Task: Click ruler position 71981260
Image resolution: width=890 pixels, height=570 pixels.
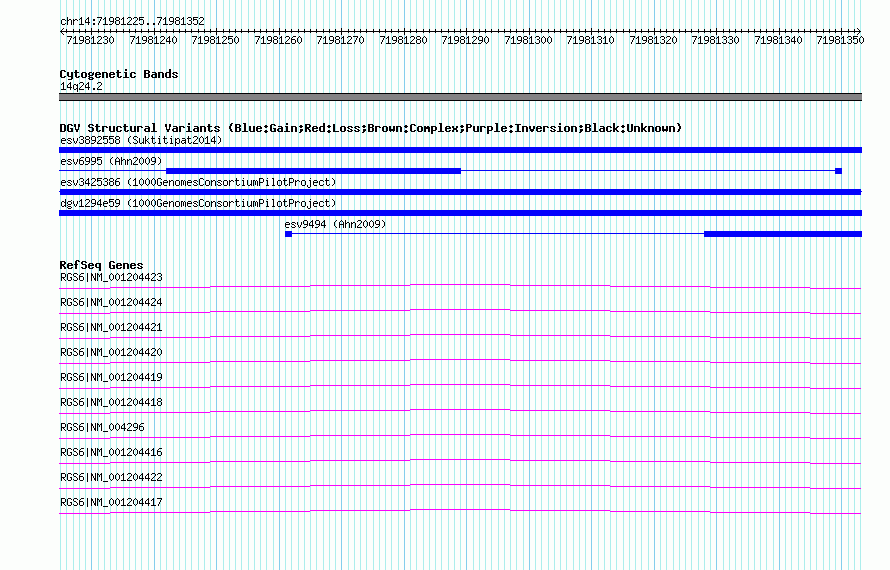Action: coord(278,40)
